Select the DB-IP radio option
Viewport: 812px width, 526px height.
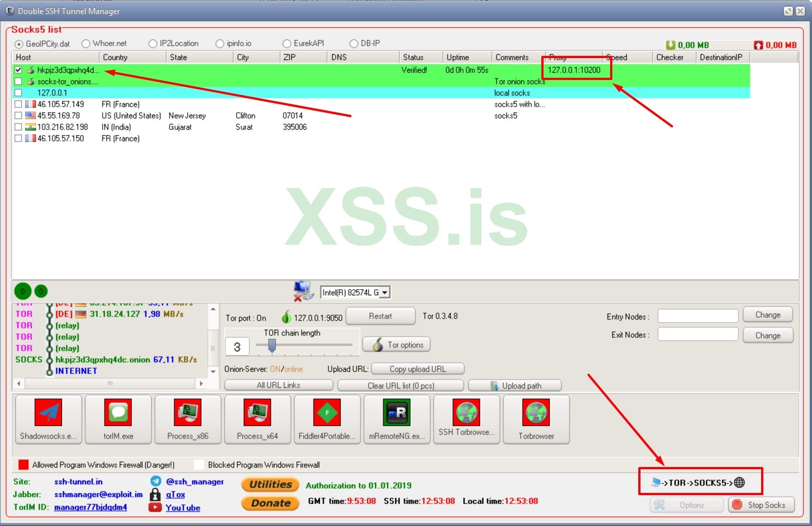pyautogui.click(x=354, y=43)
